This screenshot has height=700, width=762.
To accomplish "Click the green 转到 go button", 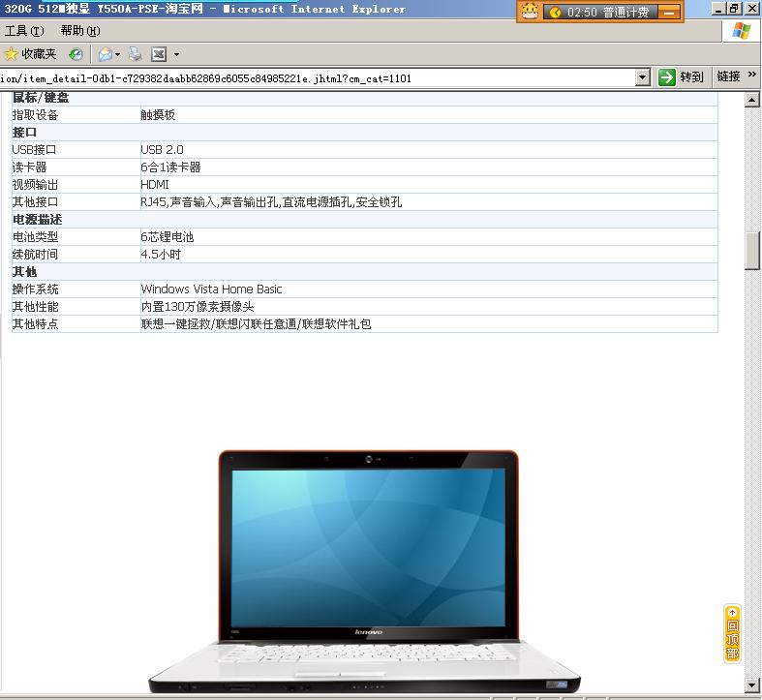I will click(x=681, y=77).
